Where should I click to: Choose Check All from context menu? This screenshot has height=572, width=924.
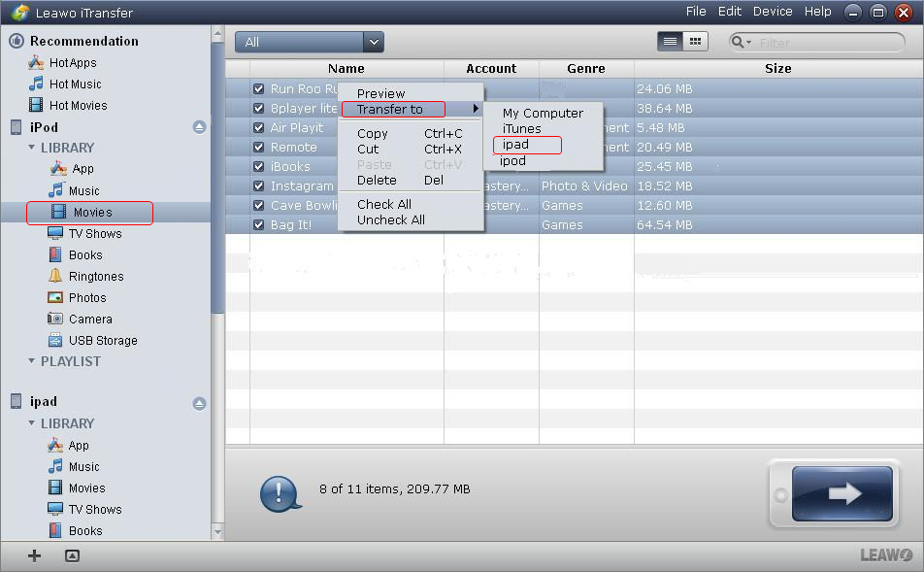pos(384,204)
